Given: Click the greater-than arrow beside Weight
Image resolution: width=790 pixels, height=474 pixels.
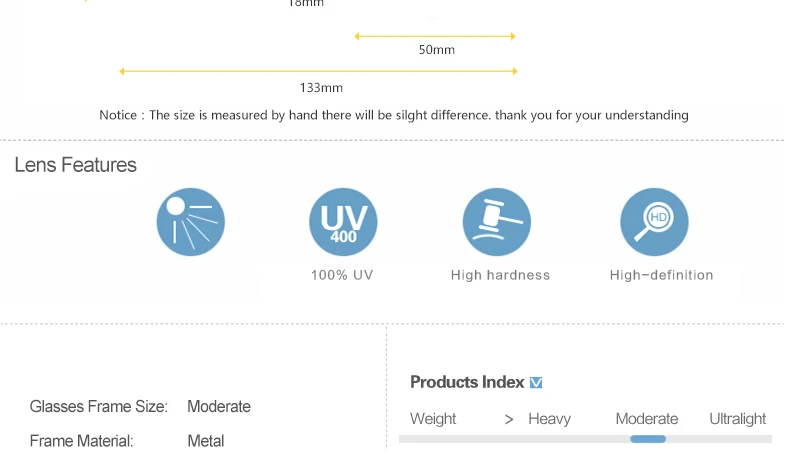Looking at the screenshot, I should click(x=509, y=419).
